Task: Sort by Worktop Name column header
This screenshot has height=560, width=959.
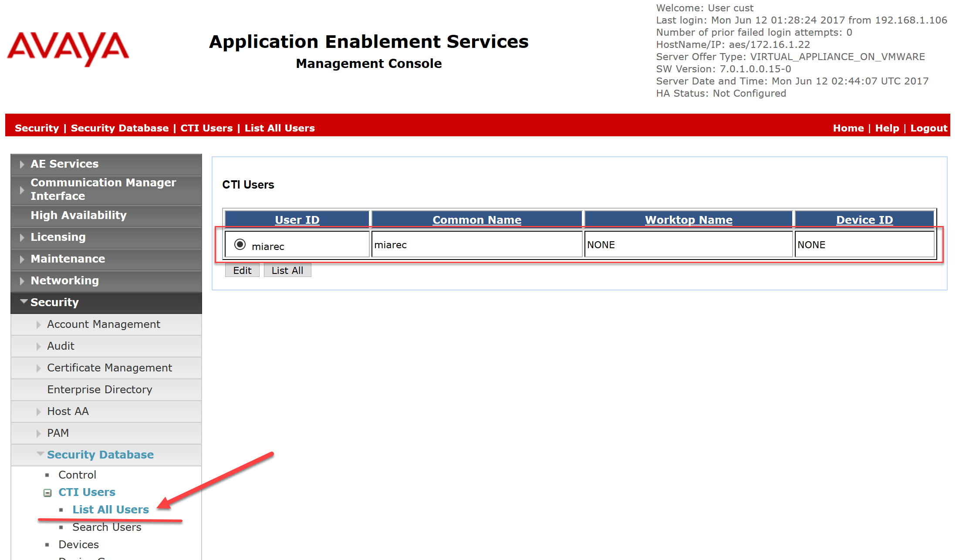Action: point(689,220)
